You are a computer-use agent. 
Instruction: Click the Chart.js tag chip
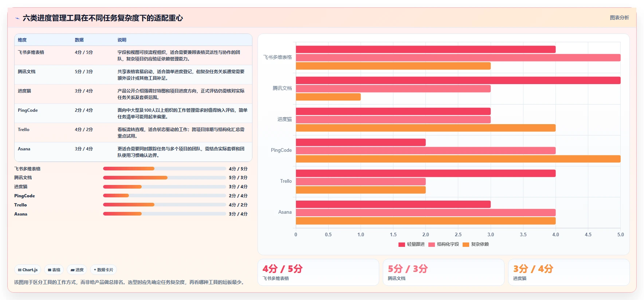pyautogui.click(x=28, y=270)
